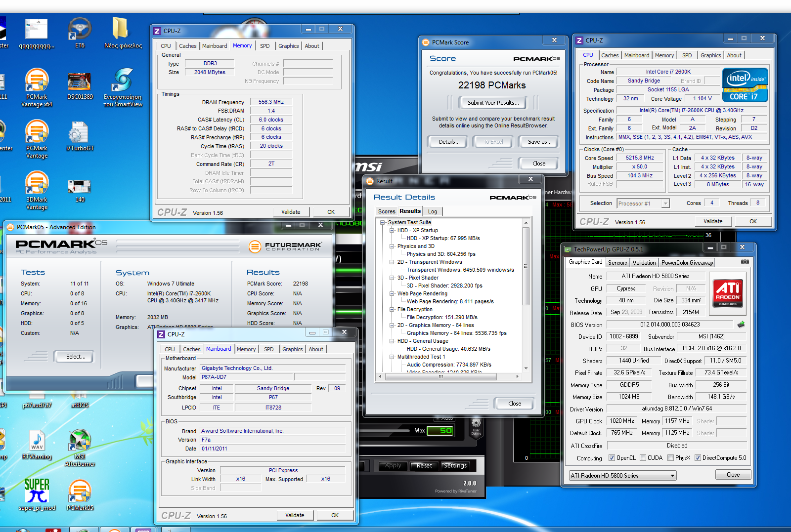Collapse the HDD - XP Startup node
This screenshot has height=532, width=791.
tap(392, 230)
